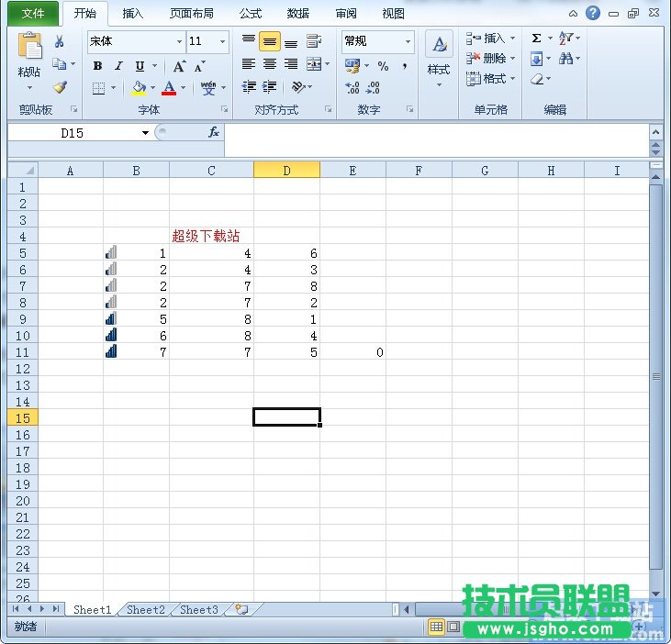Image resolution: width=671 pixels, height=644 pixels.
Task: Open the font name 宋体 dropdown
Action: [x=179, y=42]
